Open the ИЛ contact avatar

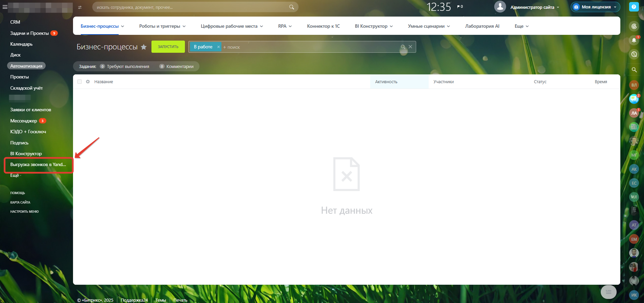634,197
